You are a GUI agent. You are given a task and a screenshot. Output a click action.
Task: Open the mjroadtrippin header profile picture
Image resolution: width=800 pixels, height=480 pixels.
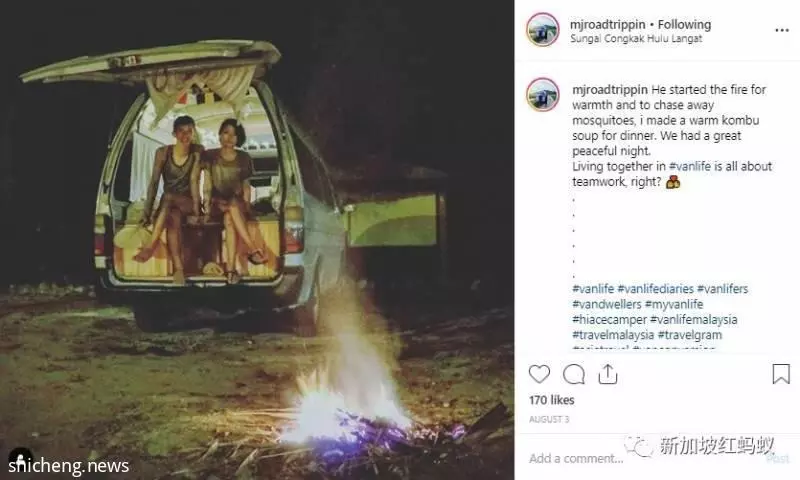(x=543, y=30)
